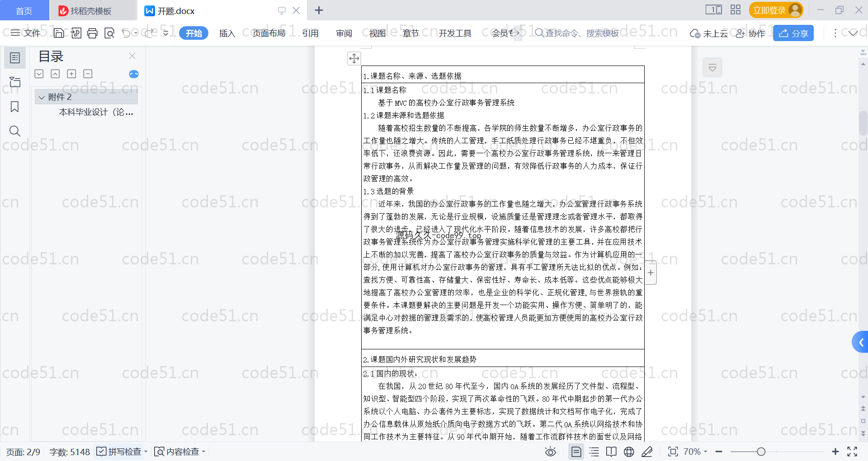Open Print Preview icon
The height and width of the screenshot is (461, 868).
109,33
